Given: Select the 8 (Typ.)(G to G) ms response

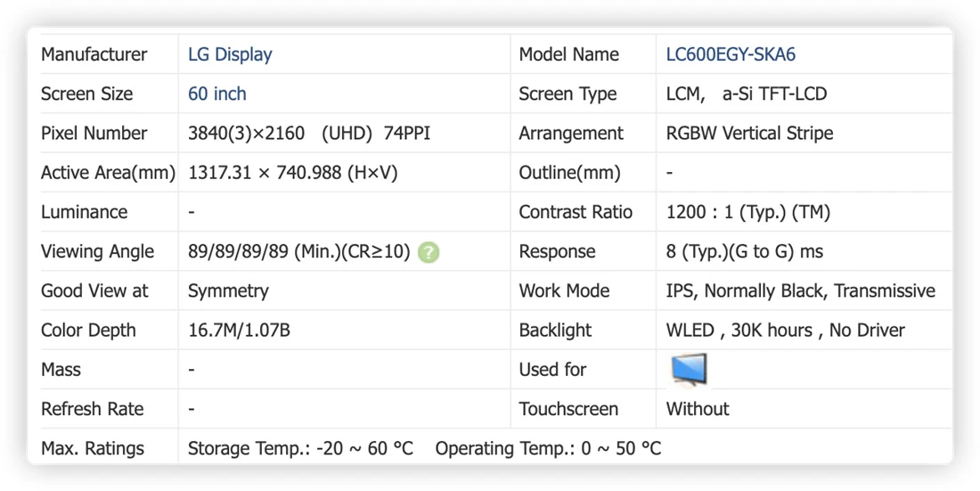Looking at the screenshot, I should [x=745, y=251].
